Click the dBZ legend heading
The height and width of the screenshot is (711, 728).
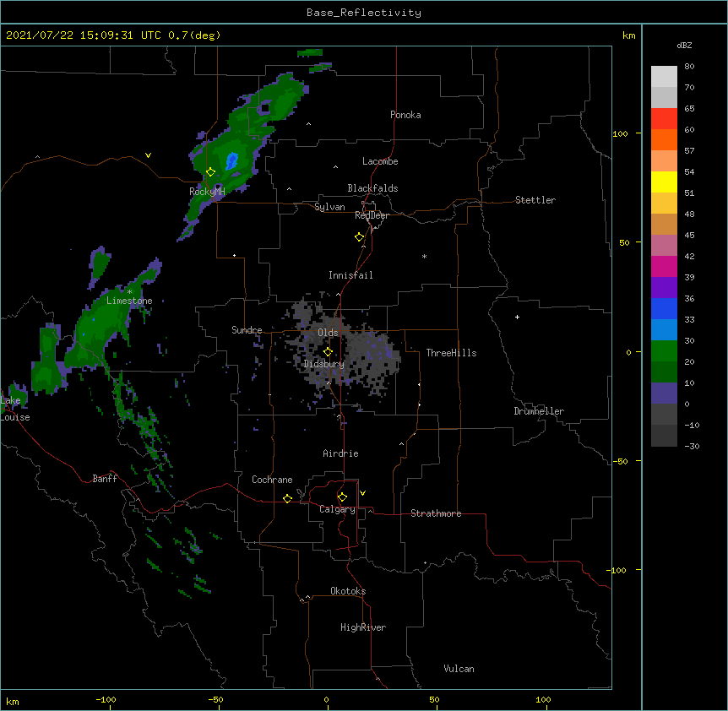pos(684,45)
